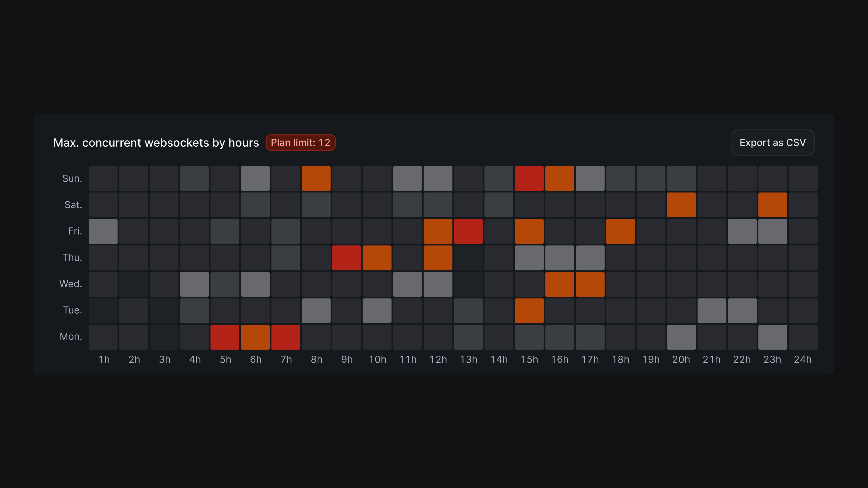Image resolution: width=868 pixels, height=488 pixels.
Task: Click the orange Saturday 23h heatmap cell
Action: [x=773, y=205]
